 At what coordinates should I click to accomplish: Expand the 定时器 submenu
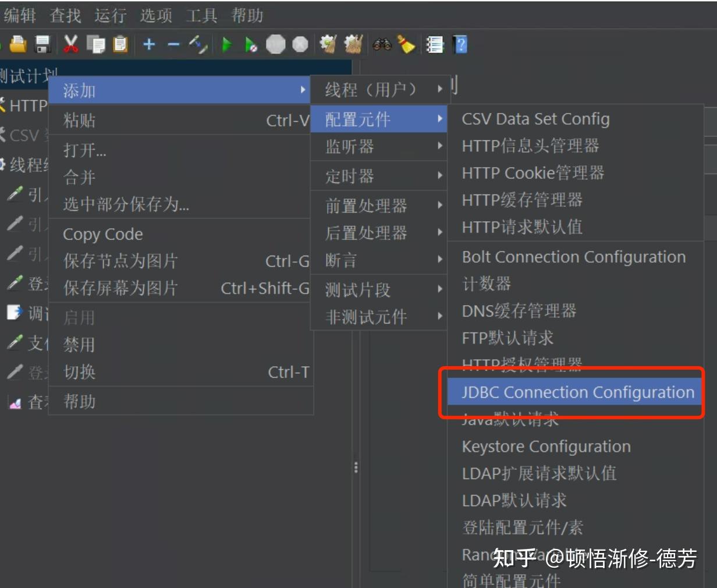379,176
